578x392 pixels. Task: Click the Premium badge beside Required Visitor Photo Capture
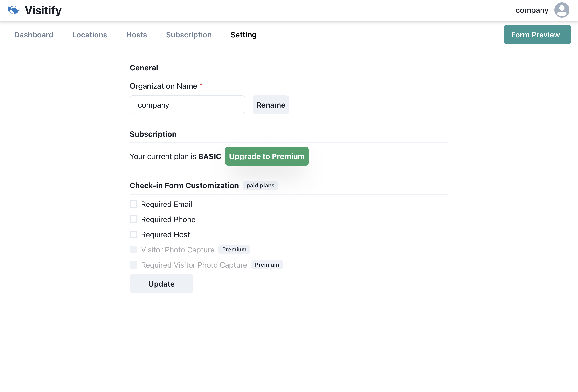267,265
